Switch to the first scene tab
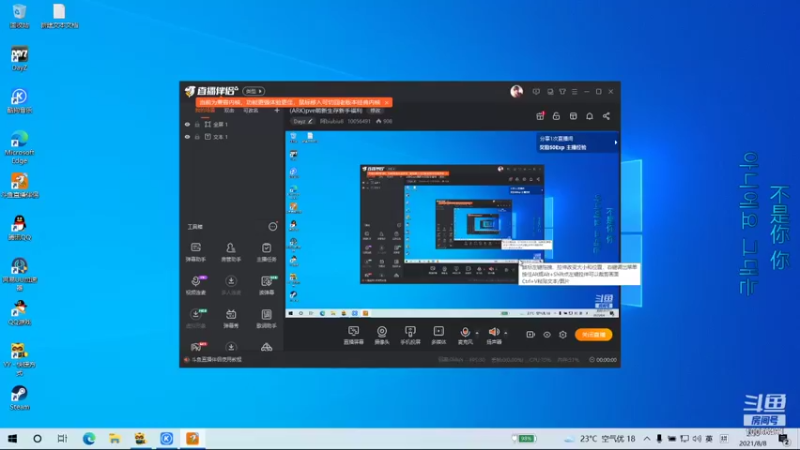800x450 pixels. pos(205,110)
